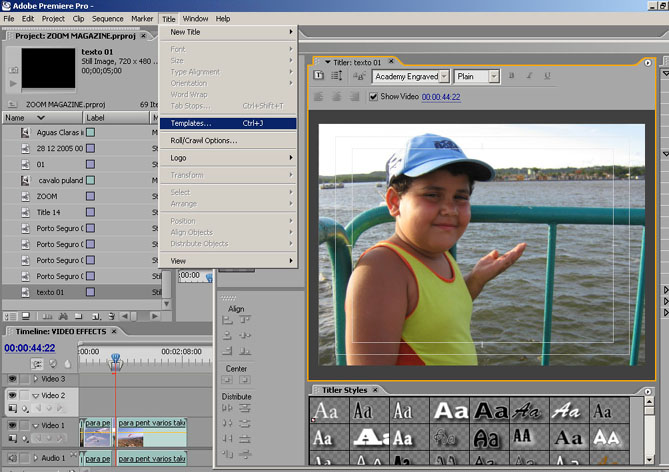The image size is (669, 472).
Task: Click the Bold text icon in Titler
Action: click(x=511, y=76)
